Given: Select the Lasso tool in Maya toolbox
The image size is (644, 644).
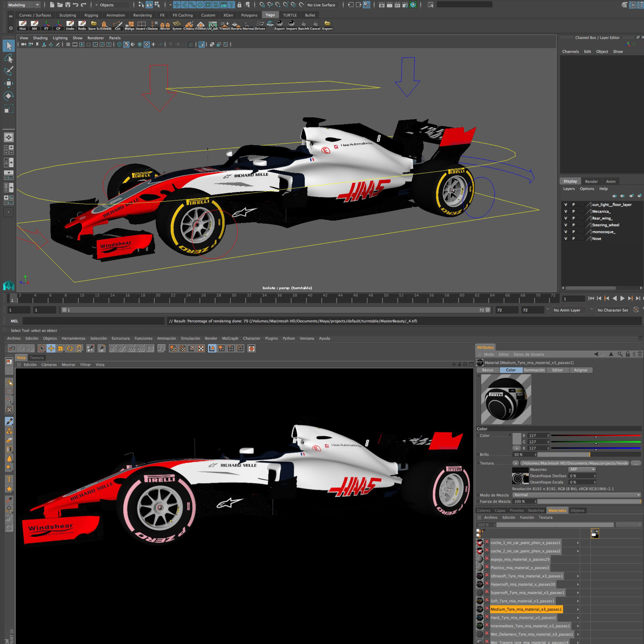Looking at the screenshot, I should pos(9,59).
